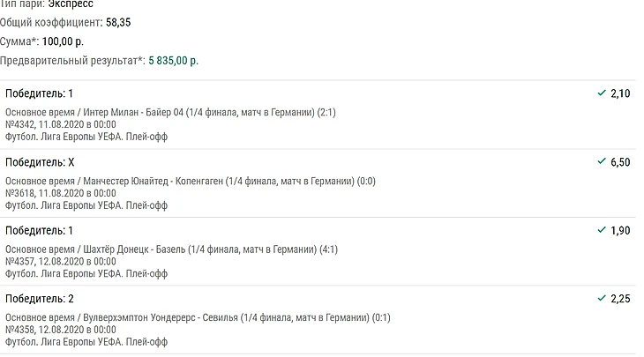Click the green checkmark beside odds 2,10
Viewport: 644px width, 357px height.
tap(601, 93)
